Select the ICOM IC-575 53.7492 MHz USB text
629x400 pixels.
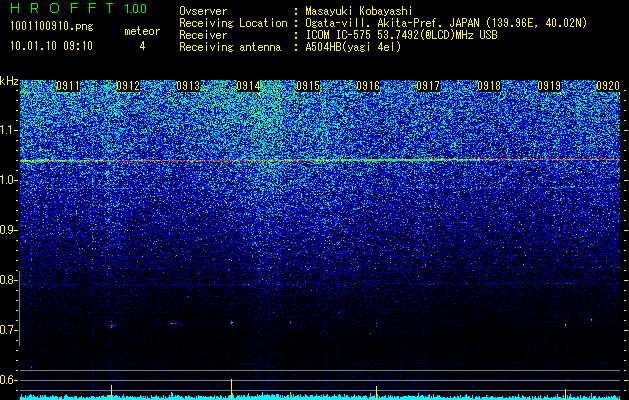coord(401,35)
